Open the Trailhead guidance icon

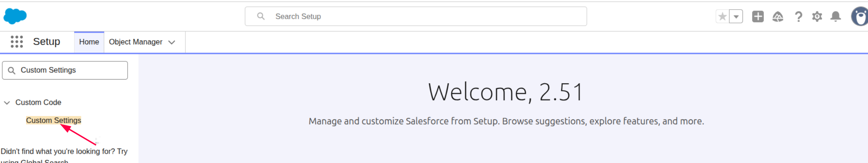click(x=778, y=17)
